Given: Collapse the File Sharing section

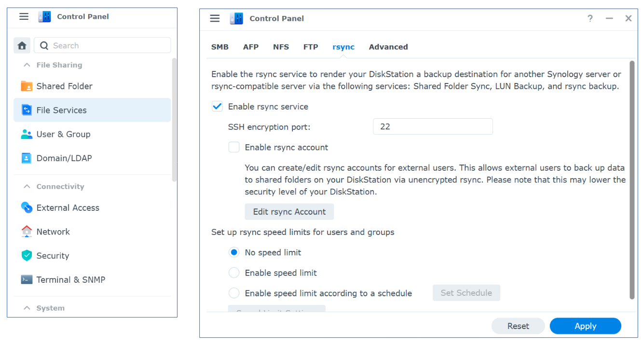Looking at the screenshot, I should pos(27,65).
